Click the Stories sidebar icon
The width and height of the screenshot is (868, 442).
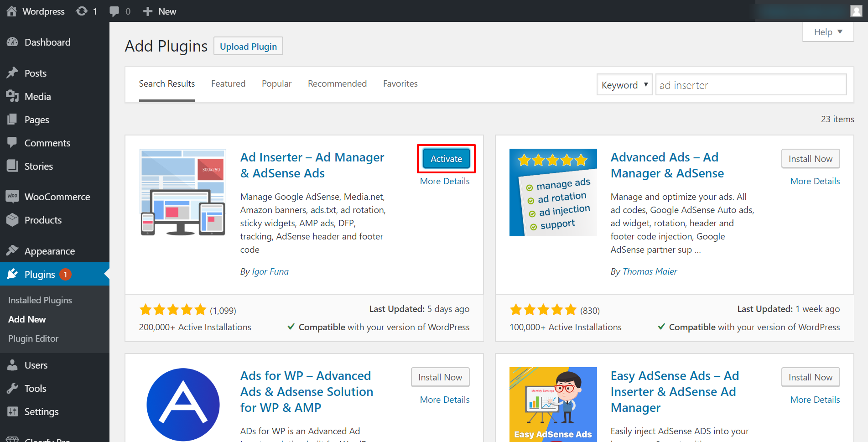[12, 166]
